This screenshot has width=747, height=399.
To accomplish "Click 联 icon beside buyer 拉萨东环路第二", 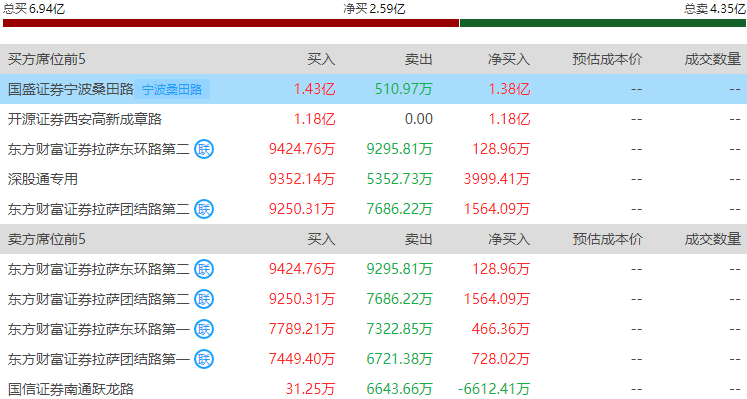I will (204, 149).
